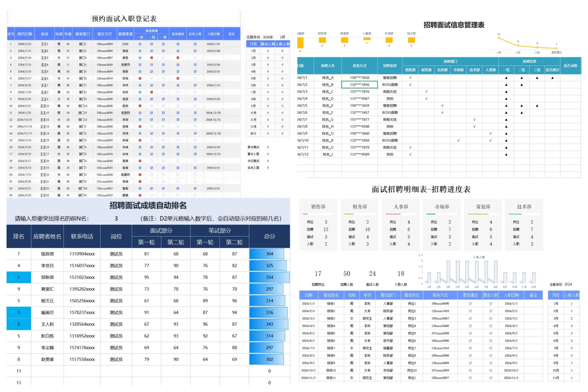The image size is (588, 392).
Task: Open the 1月 month selector beside 2026年
Action: pos(283,37)
